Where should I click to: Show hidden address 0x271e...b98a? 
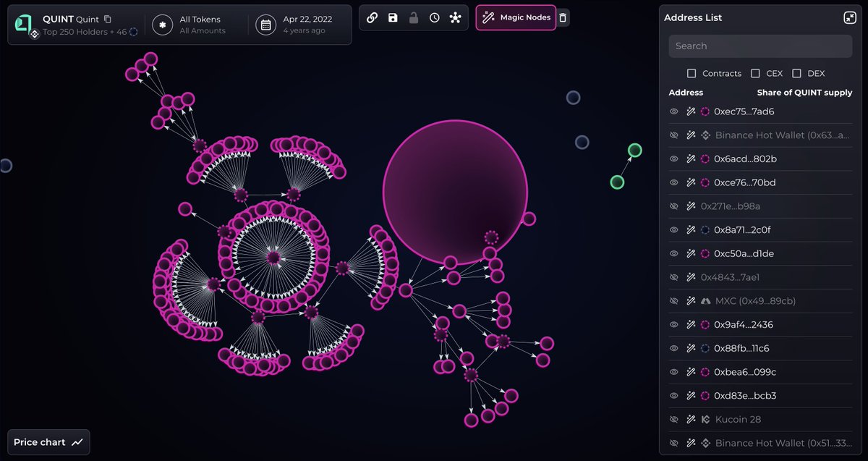pyautogui.click(x=673, y=206)
